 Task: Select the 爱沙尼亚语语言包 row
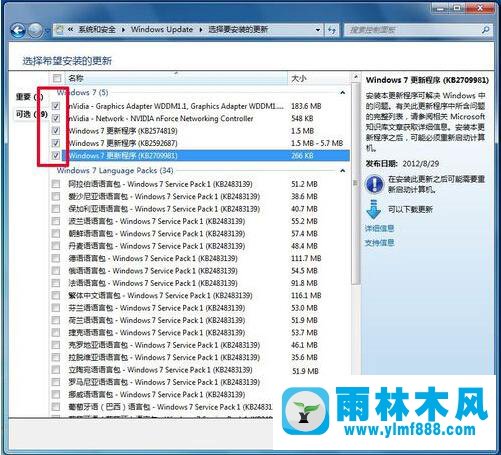pyautogui.click(x=200, y=196)
